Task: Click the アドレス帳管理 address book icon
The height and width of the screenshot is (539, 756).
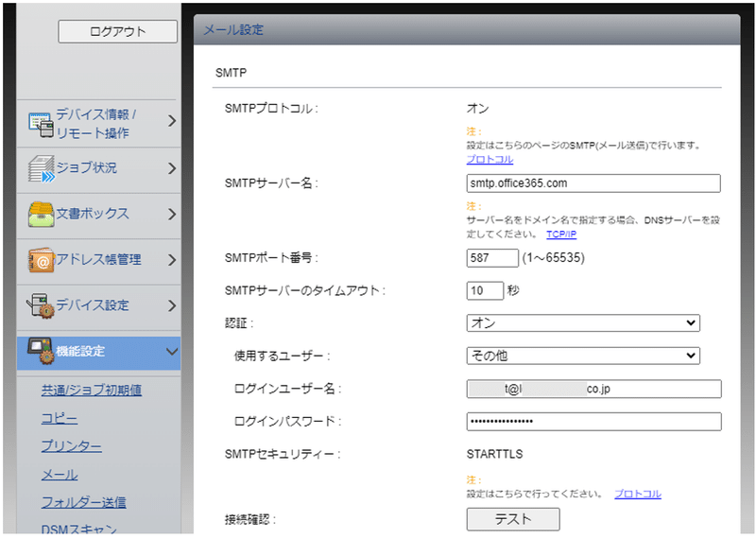Action: [41, 260]
